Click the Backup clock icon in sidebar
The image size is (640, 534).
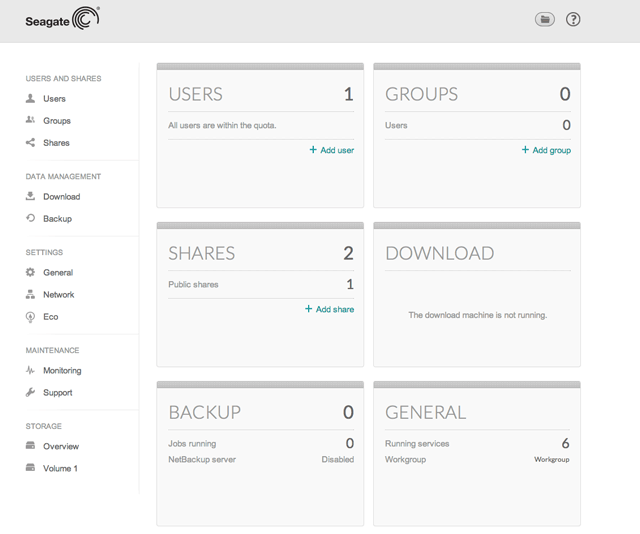point(31,219)
